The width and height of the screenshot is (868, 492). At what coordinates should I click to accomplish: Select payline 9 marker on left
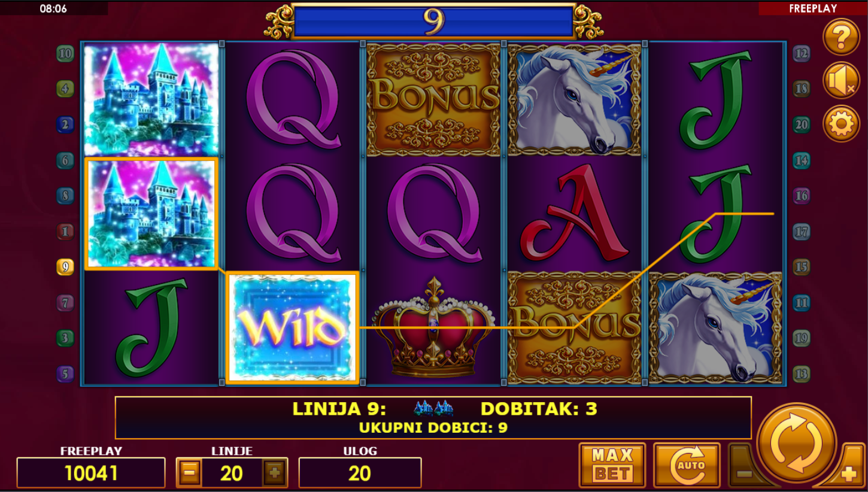click(x=65, y=267)
